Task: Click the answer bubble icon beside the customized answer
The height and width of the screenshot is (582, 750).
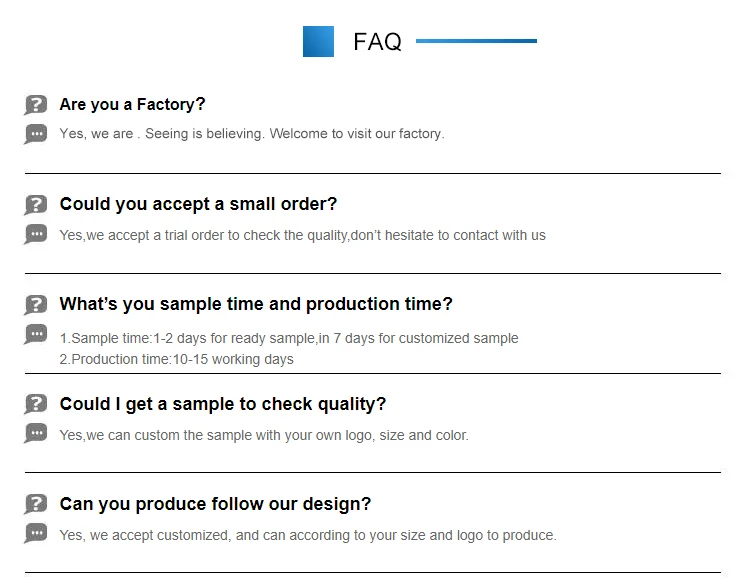Action: point(36,533)
